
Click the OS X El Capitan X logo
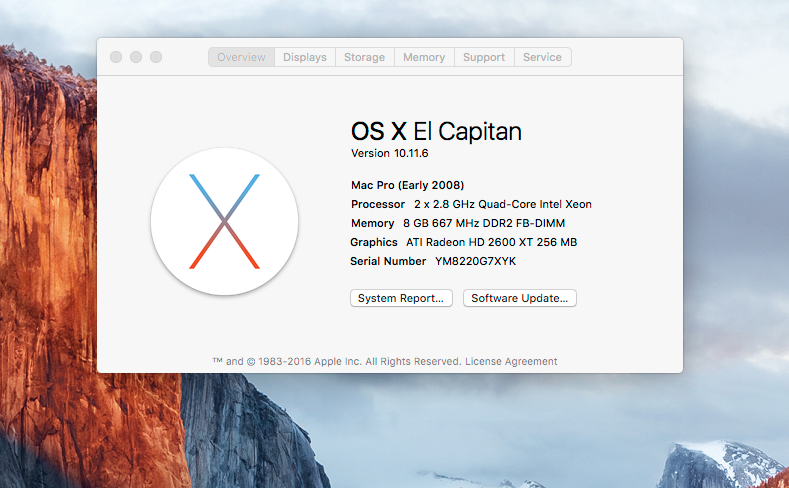pyautogui.click(x=224, y=221)
